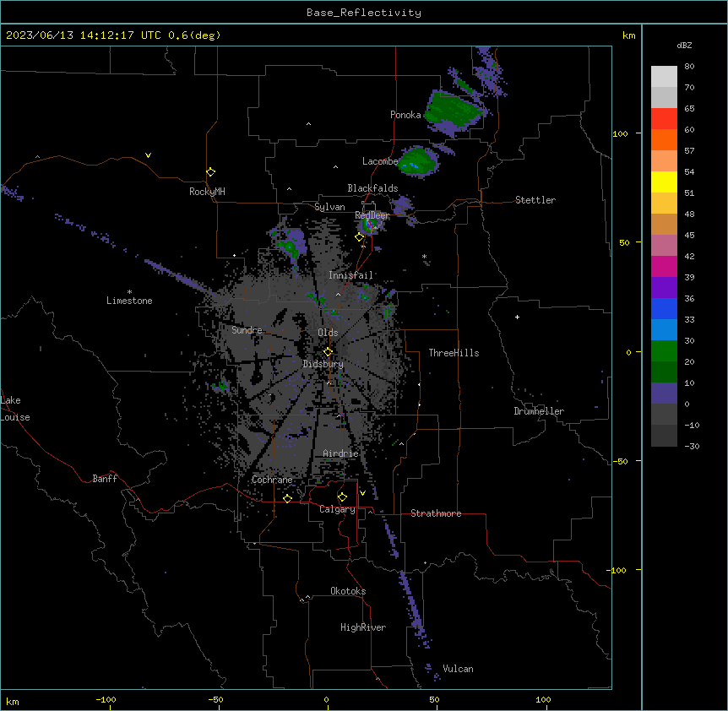Image resolution: width=728 pixels, height=711 pixels.
Task: Select the Strathmore label
Action: pyautogui.click(x=436, y=513)
